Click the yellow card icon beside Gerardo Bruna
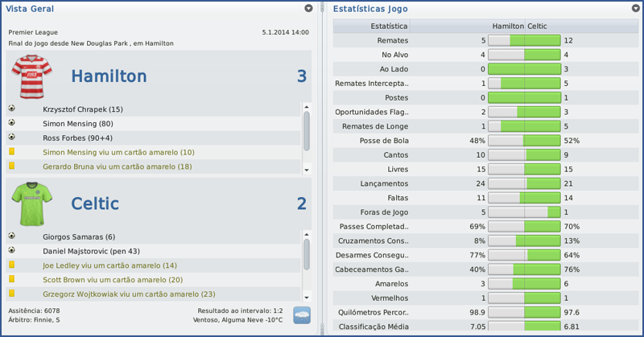This screenshot has height=337, width=644. [x=12, y=166]
